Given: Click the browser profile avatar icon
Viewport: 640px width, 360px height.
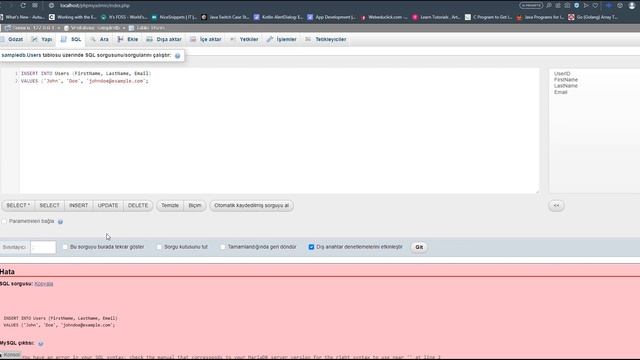Looking at the screenshot, I should [632, 6].
